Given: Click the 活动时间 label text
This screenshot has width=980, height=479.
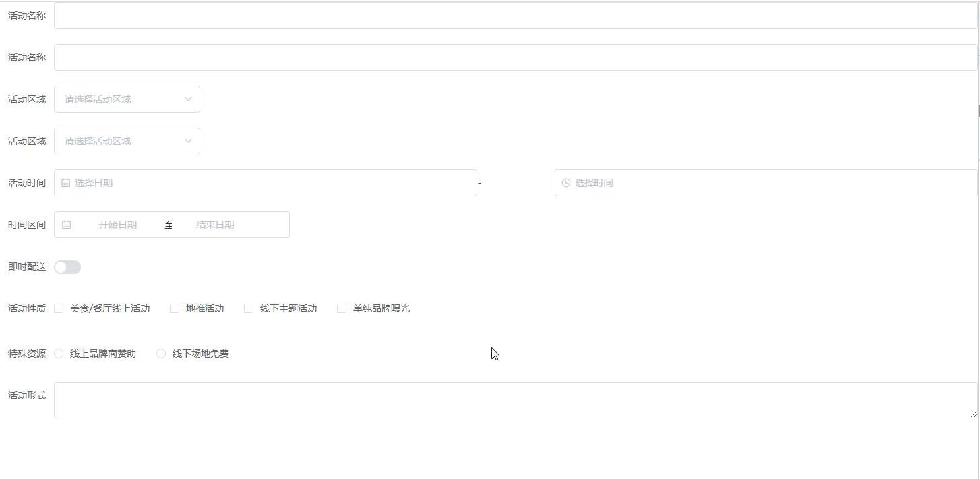Looking at the screenshot, I should (27, 183).
